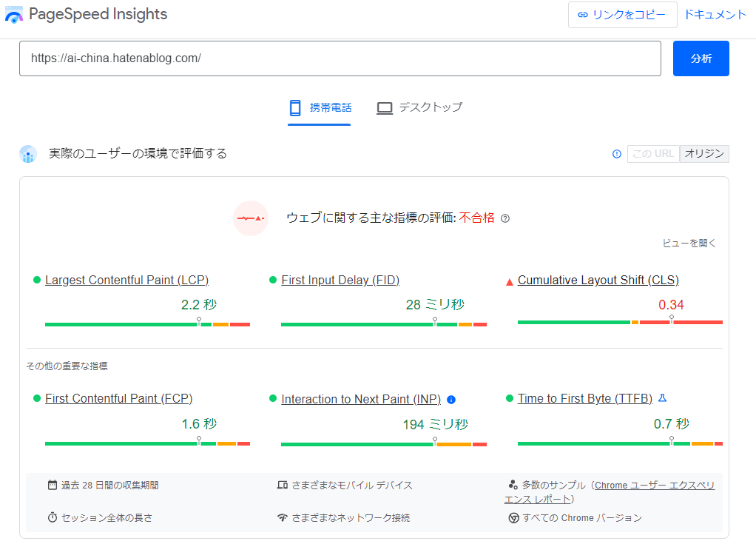756x544 pixels.
Task: Click the samples dots icon
Action: coord(513,484)
